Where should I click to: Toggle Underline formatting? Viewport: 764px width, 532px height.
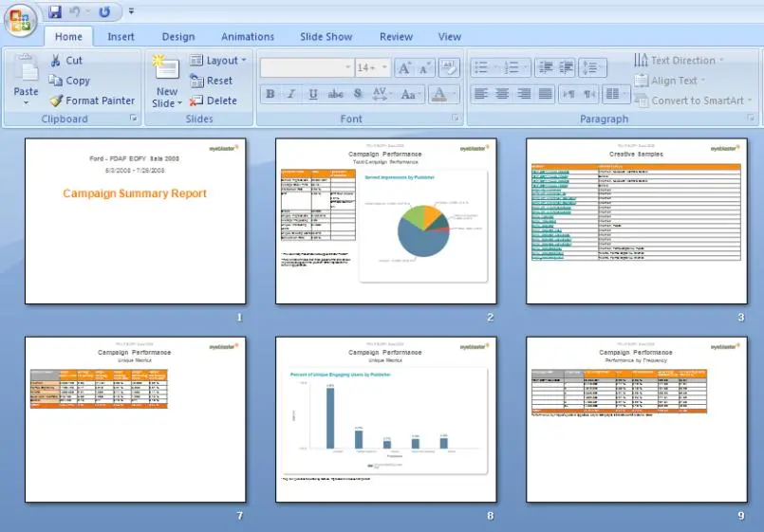point(313,94)
